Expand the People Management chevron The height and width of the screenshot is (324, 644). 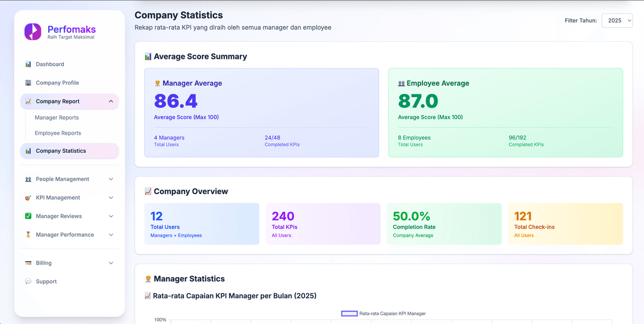(x=111, y=179)
